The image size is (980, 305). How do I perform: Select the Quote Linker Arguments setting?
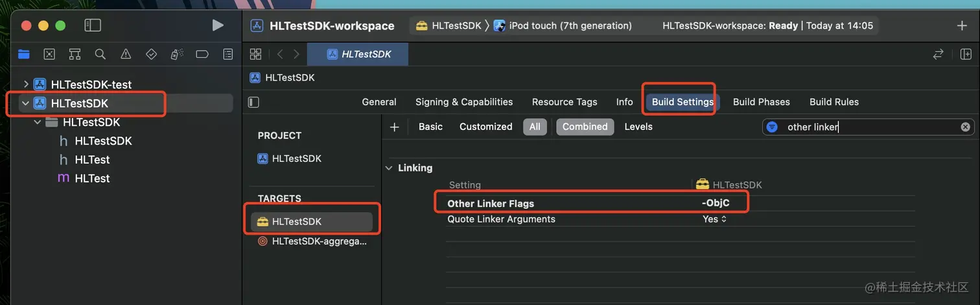[501, 219]
